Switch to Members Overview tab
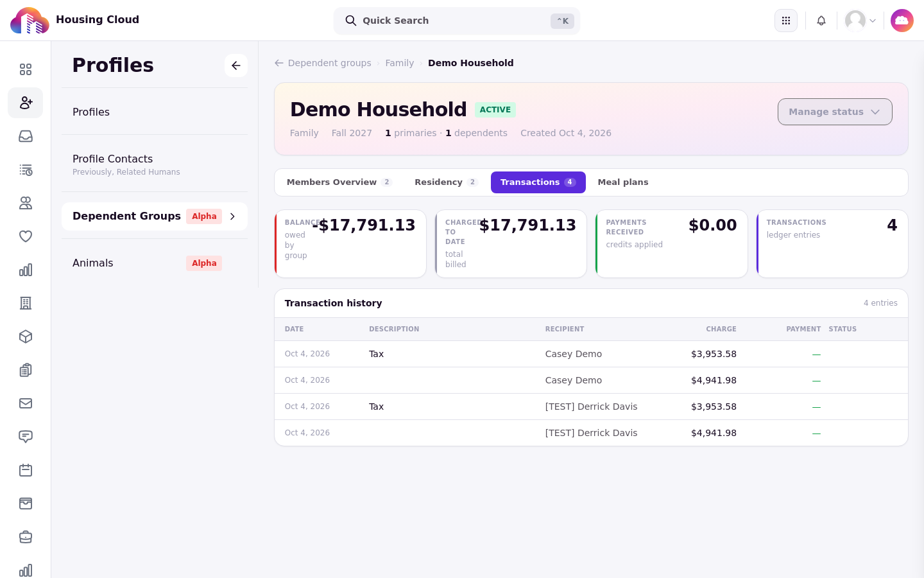This screenshot has height=578, width=924. pyautogui.click(x=339, y=182)
